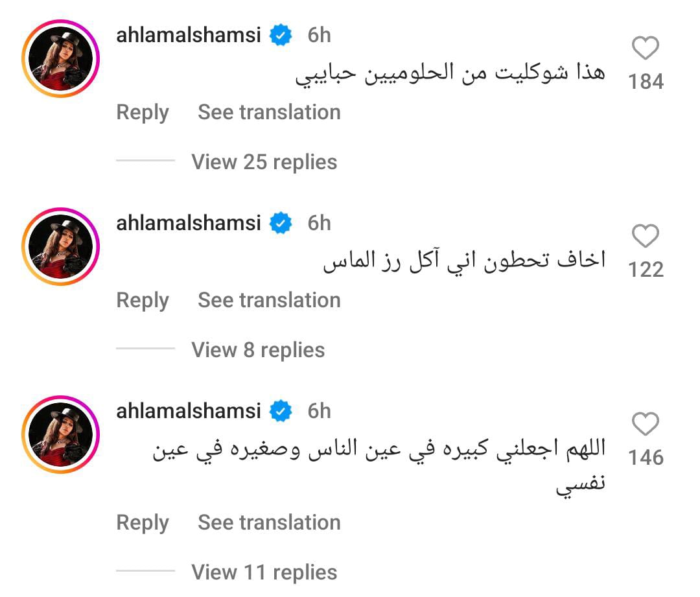The width and height of the screenshot is (700, 597).
Task: Open profile picture on second comment
Action: pos(60,246)
